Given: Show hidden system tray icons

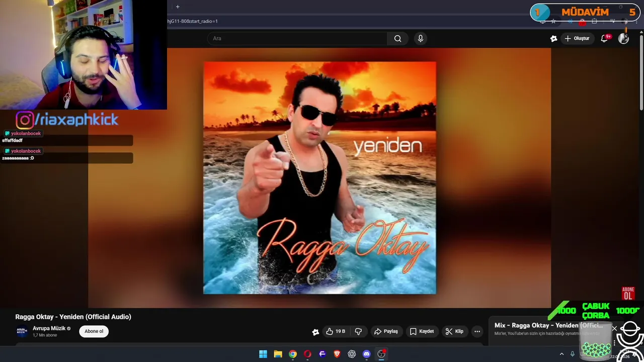Looking at the screenshot, I should coord(561,354).
